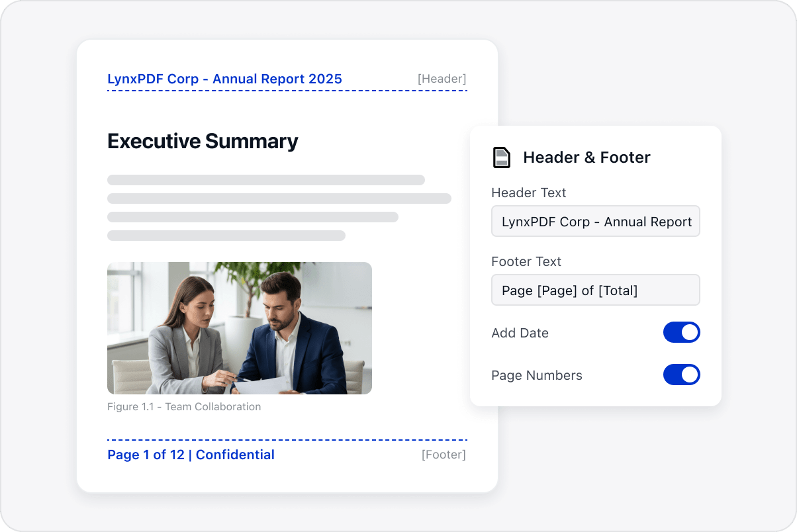Click the dashed header divider line

287,91
